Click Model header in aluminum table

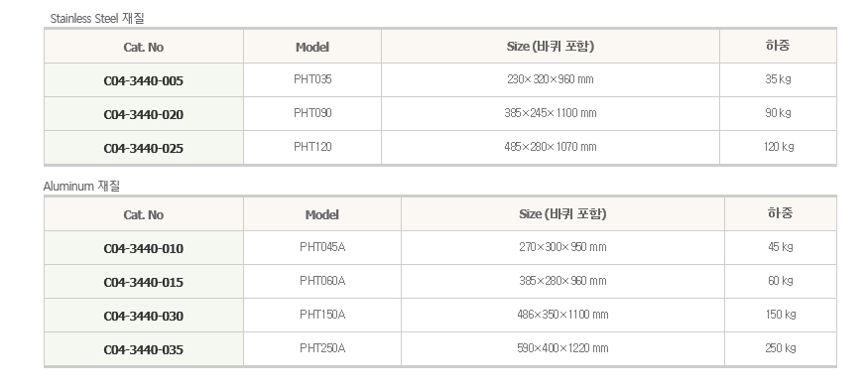pyautogui.click(x=321, y=214)
